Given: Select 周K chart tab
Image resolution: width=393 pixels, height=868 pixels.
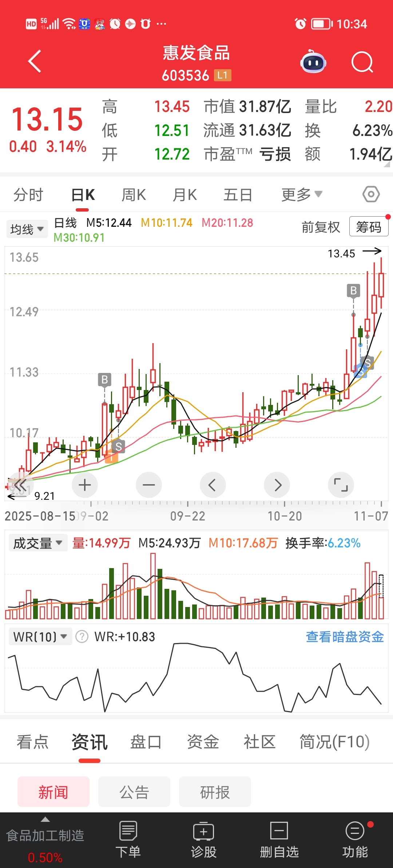Looking at the screenshot, I should tap(134, 195).
